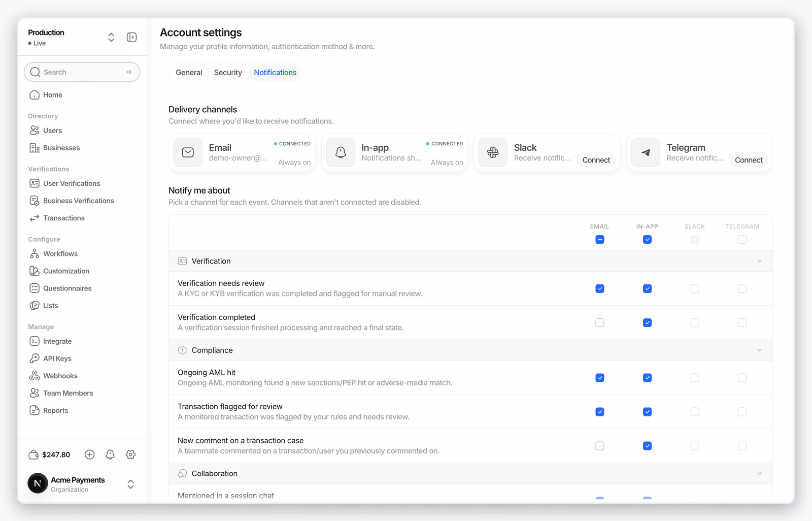This screenshot has height=521, width=812.
Task: Uncheck Email for Verification needs review
Action: [x=600, y=288]
